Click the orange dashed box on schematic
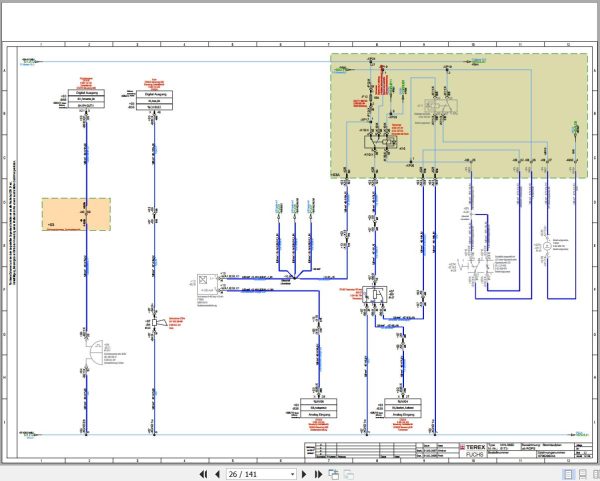600x481 pixels. point(76,214)
